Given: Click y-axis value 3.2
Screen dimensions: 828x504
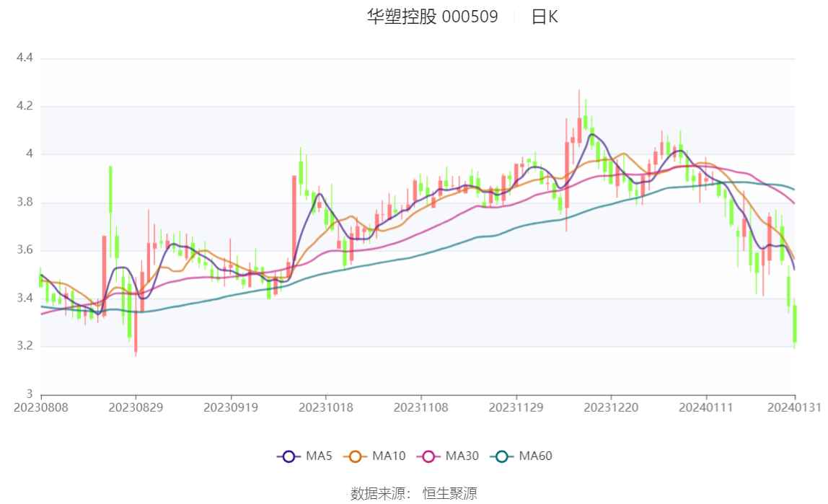Looking at the screenshot, I should point(25,346).
